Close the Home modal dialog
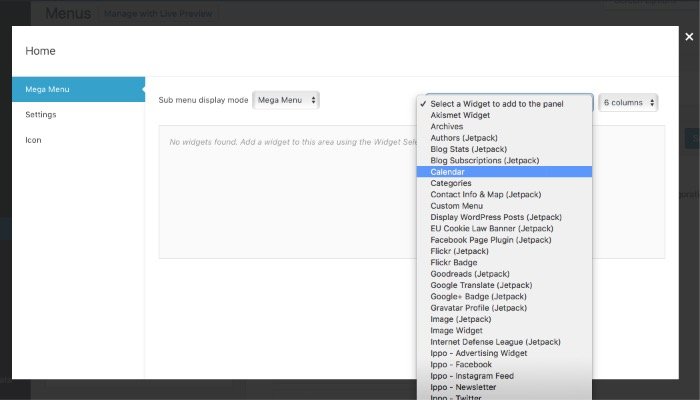700x400 pixels. point(689,37)
